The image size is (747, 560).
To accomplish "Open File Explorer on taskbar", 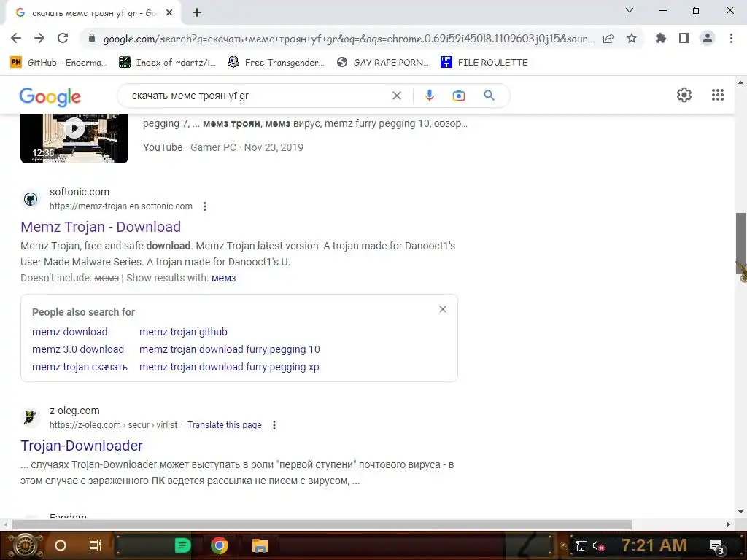I will (260, 545).
